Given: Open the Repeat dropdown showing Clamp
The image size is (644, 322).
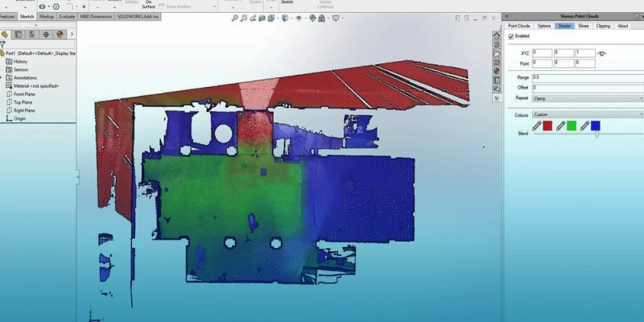Looking at the screenshot, I should tap(587, 97).
